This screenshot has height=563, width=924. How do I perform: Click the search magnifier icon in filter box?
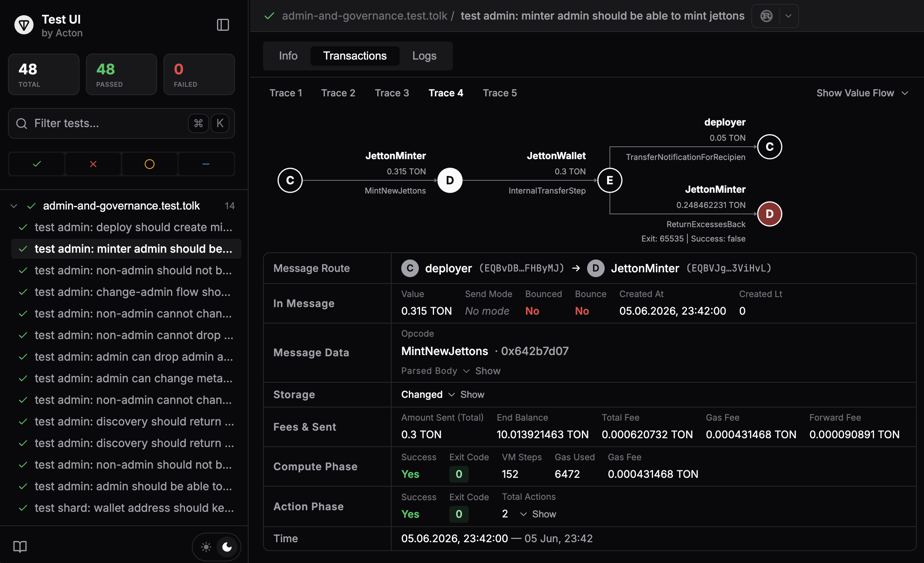[22, 124]
